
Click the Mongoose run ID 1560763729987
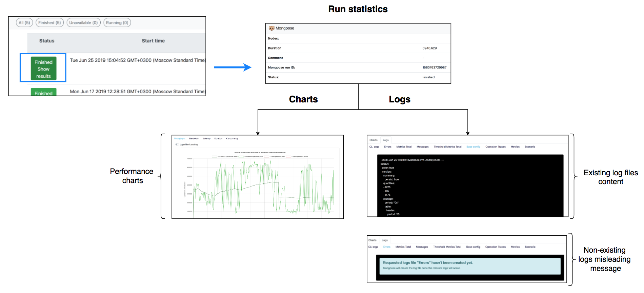pyautogui.click(x=434, y=67)
